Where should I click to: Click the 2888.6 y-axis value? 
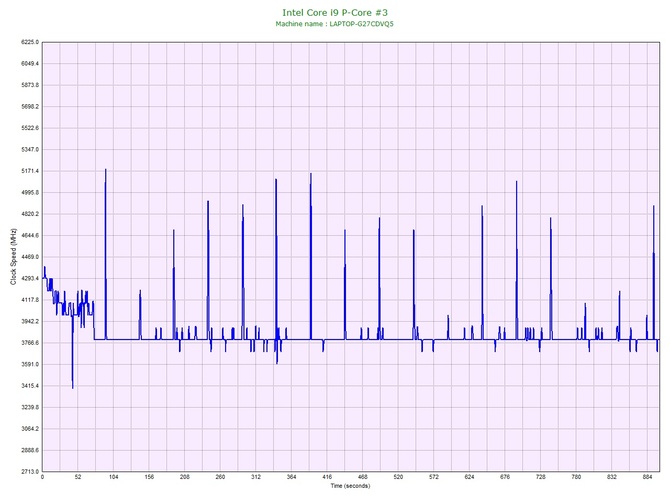30,450
